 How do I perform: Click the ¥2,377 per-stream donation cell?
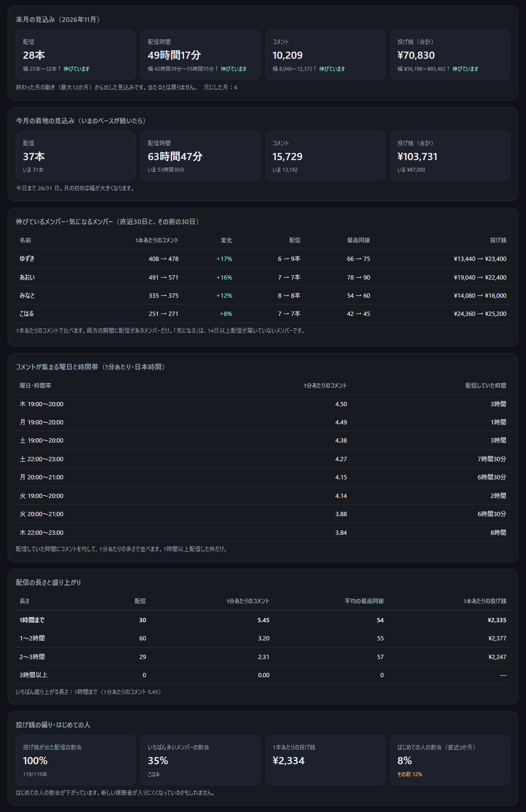[x=497, y=638]
